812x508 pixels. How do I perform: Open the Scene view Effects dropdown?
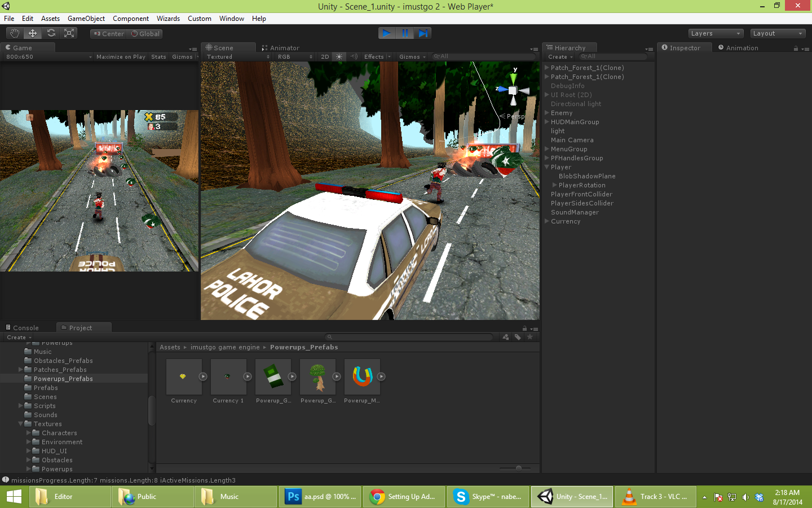pos(377,56)
